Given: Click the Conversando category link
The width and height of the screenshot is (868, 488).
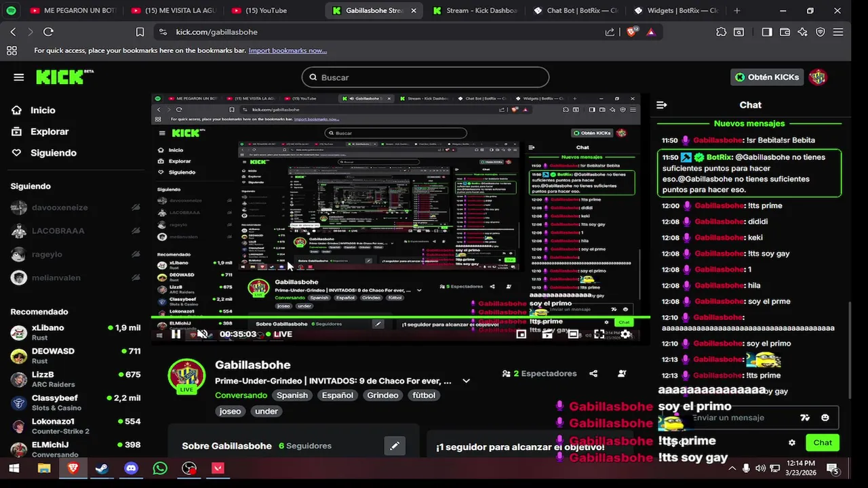Looking at the screenshot, I should pos(241,395).
